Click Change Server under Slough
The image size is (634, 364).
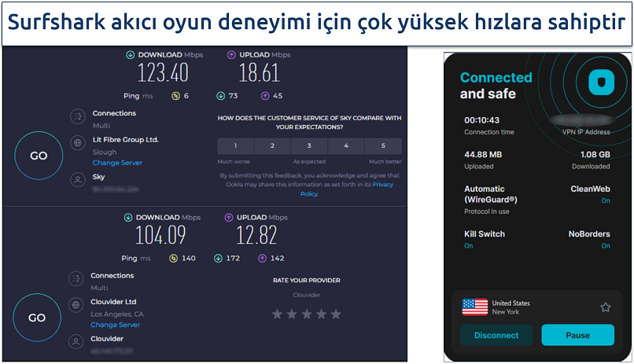pos(117,163)
